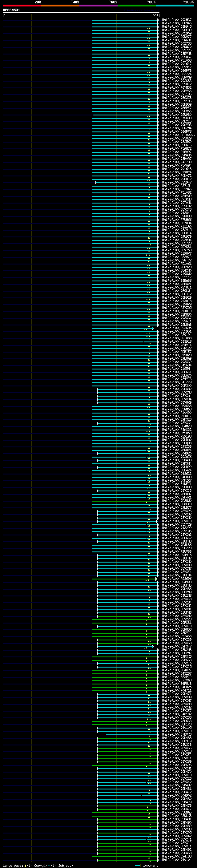Image resolution: width=197 pixels, height=868 pixels.
Task: Click the UniRef100_P29196 label
Action: 177,101
